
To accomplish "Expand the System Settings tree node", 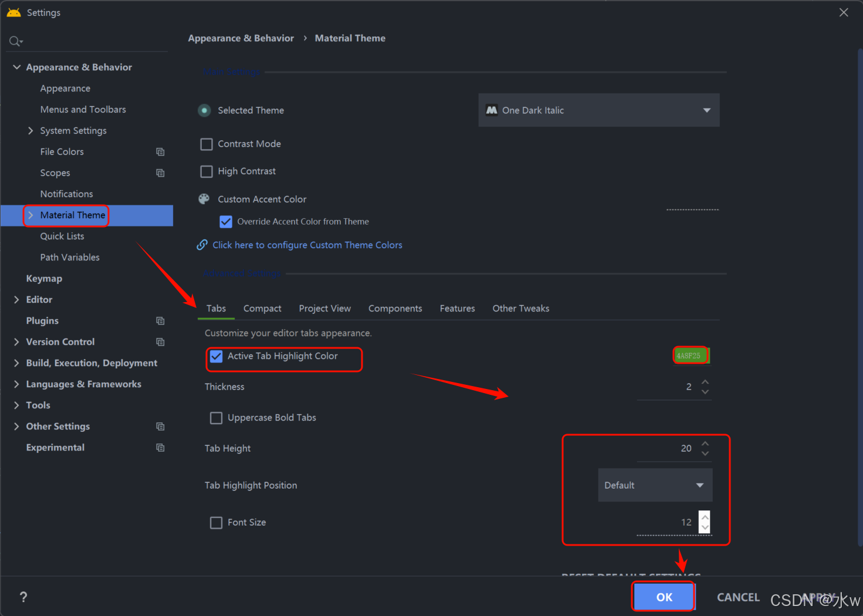I will (31, 131).
